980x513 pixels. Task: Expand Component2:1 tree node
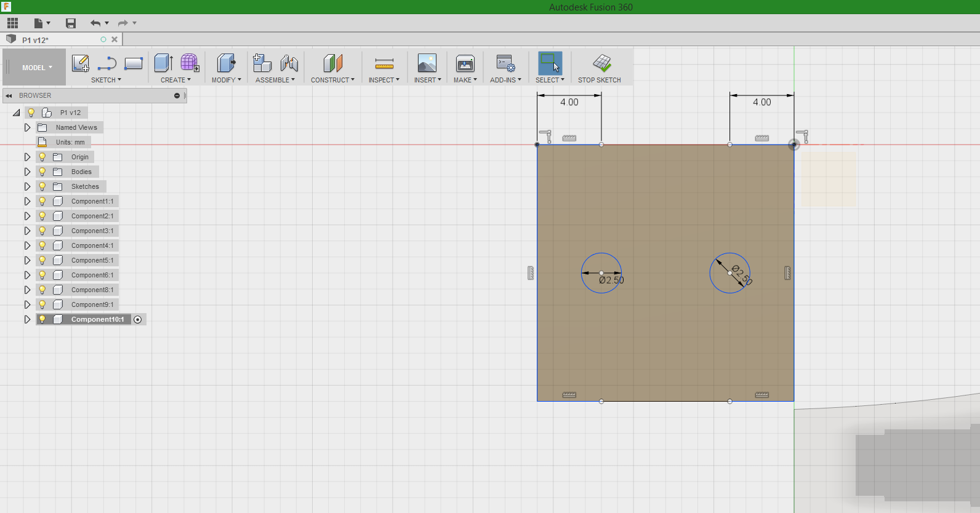[x=27, y=216]
